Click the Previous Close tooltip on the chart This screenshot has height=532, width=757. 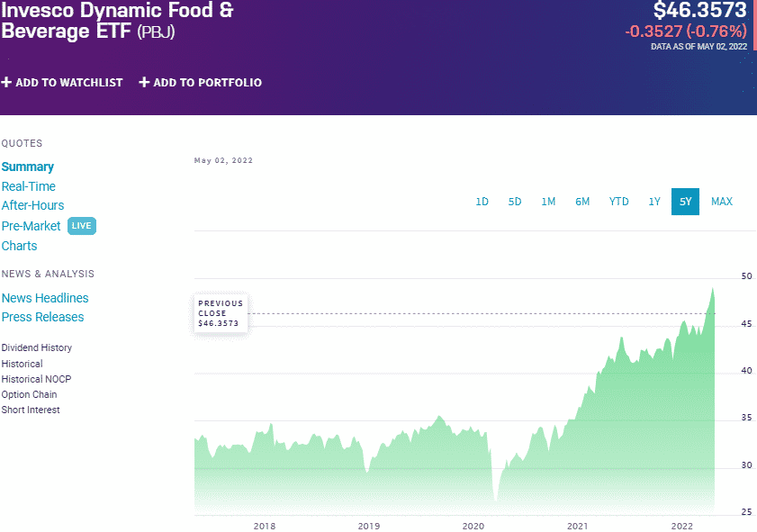coord(221,312)
